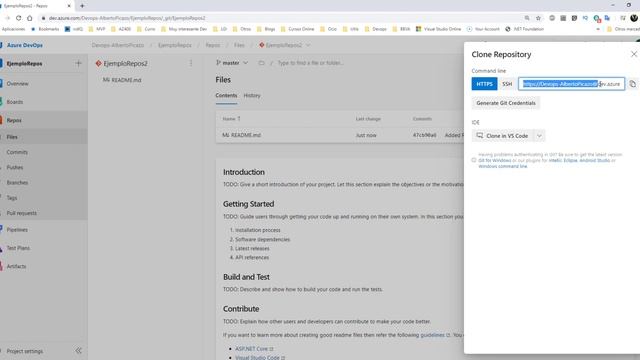640x360 pixels.
Task: Open Project settings
Action: point(24,351)
